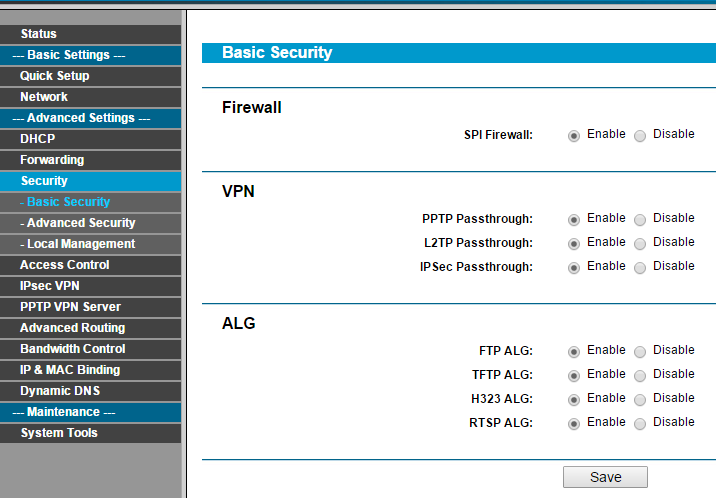Choose Enable for FTP ALG

pyautogui.click(x=574, y=351)
